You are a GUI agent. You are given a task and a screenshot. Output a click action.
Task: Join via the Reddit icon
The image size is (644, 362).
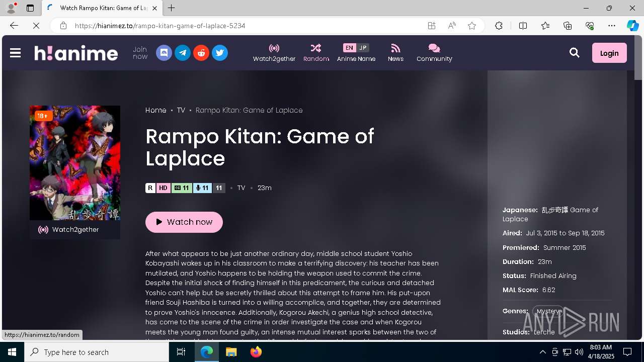tap(201, 53)
